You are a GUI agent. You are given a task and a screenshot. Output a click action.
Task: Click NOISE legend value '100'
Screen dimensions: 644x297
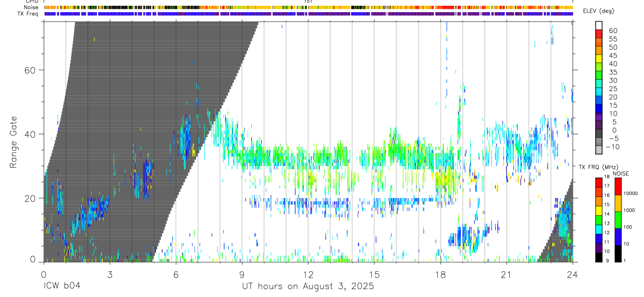(628, 227)
